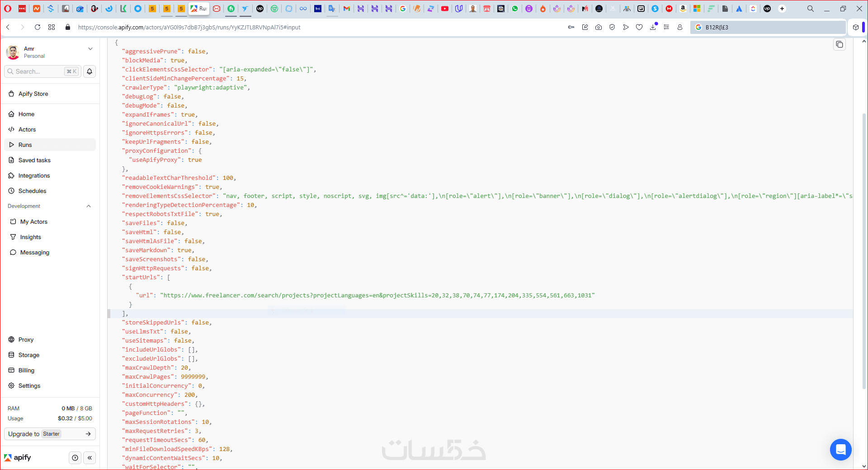Click the browser search box containing B12R
Screen dimensions: 868x470
(x=768, y=27)
